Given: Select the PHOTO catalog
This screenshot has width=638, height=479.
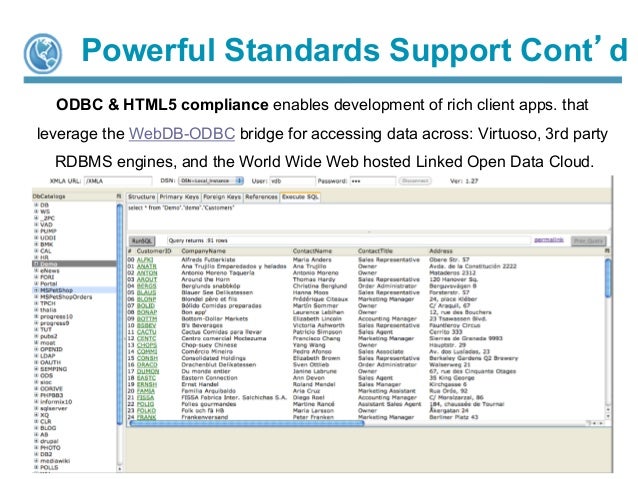Looking at the screenshot, I should [50, 448].
